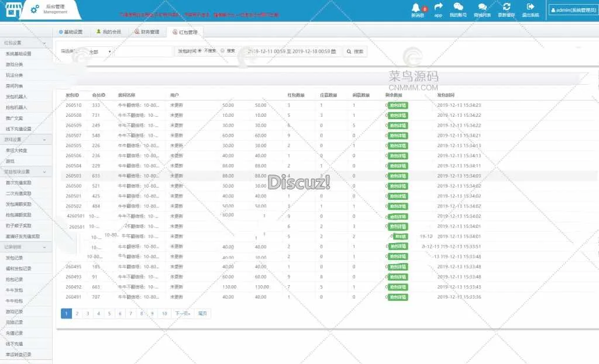Open 发包机器人 in the sidebar
This screenshot has width=599, height=364.
[x=16, y=96]
